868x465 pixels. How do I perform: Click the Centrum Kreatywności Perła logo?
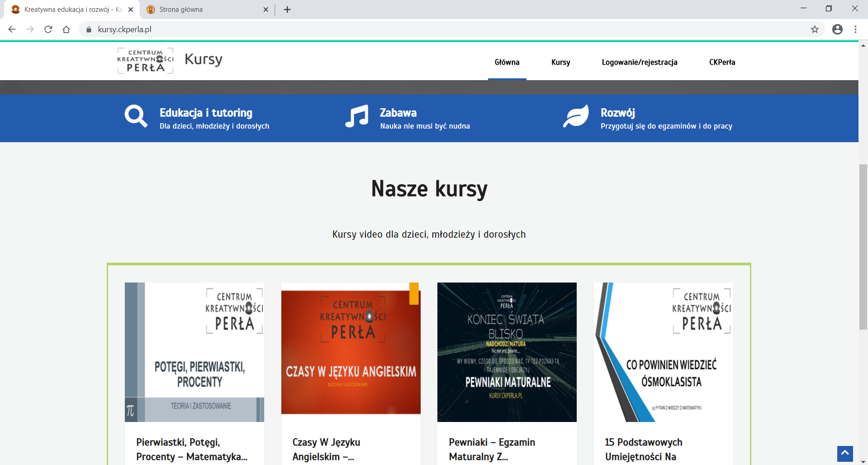(145, 61)
